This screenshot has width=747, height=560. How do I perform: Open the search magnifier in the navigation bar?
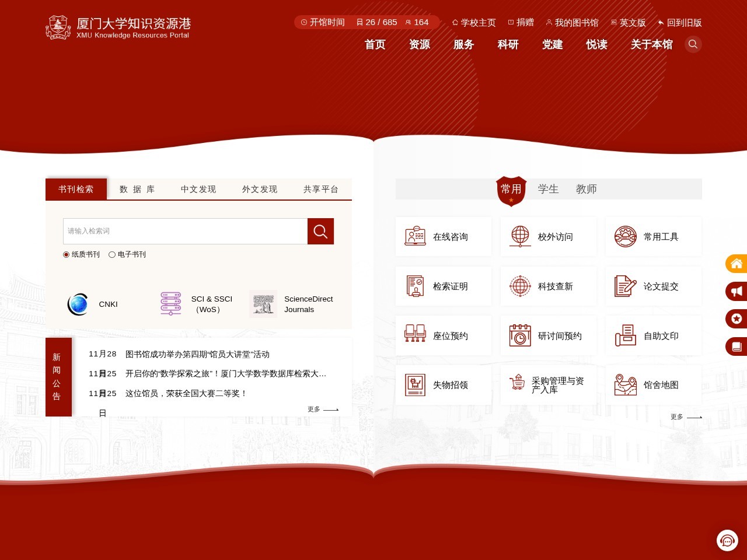(x=693, y=44)
